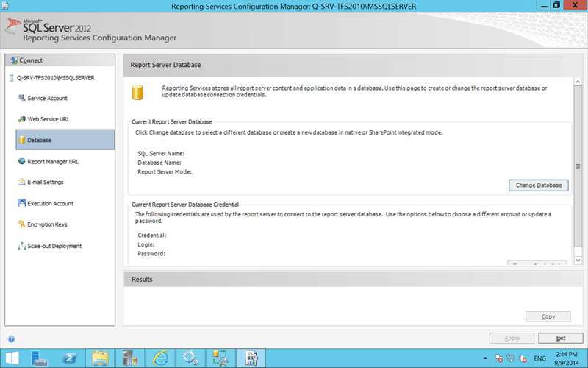Image resolution: width=588 pixels, height=368 pixels.
Task: Click the "Password:" label
Action: (151, 254)
